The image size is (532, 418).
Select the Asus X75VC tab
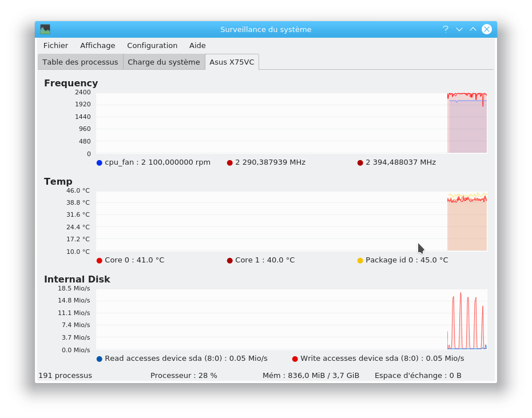[232, 62]
